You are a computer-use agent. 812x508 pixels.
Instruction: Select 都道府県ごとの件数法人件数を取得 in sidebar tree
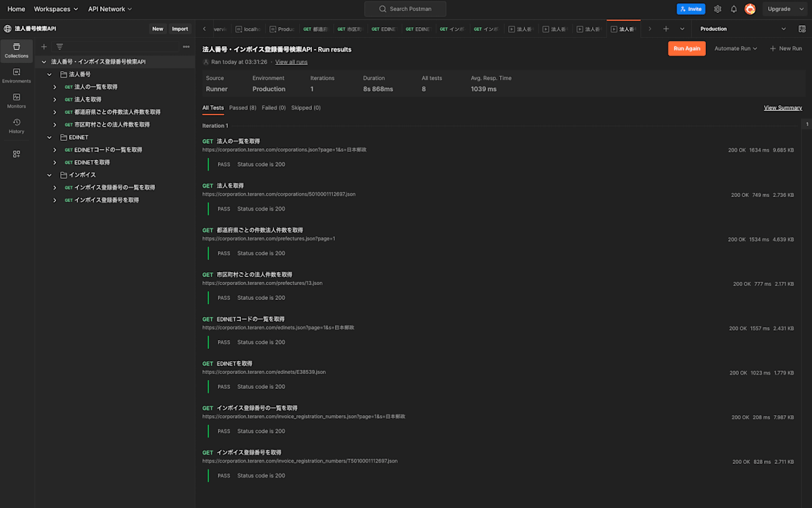[118, 112]
